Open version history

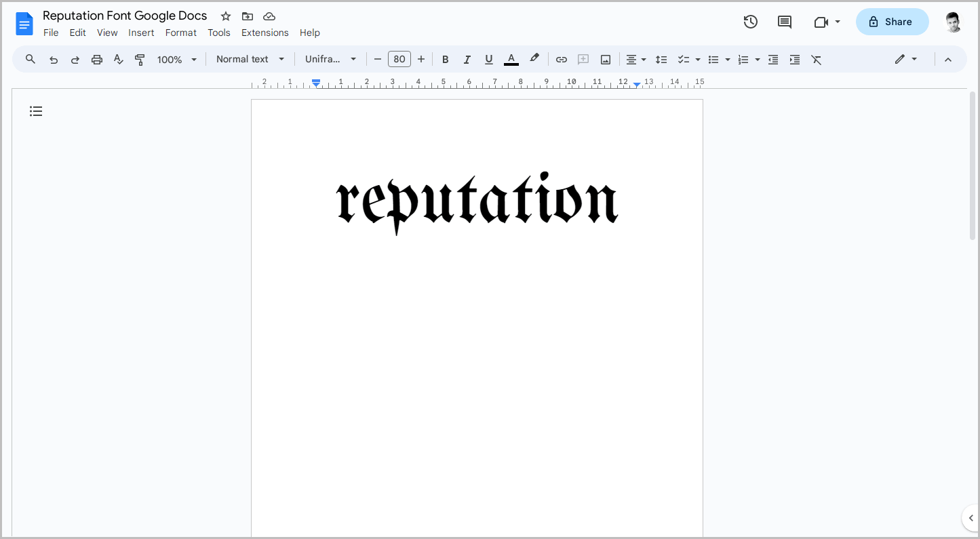[x=751, y=22]
